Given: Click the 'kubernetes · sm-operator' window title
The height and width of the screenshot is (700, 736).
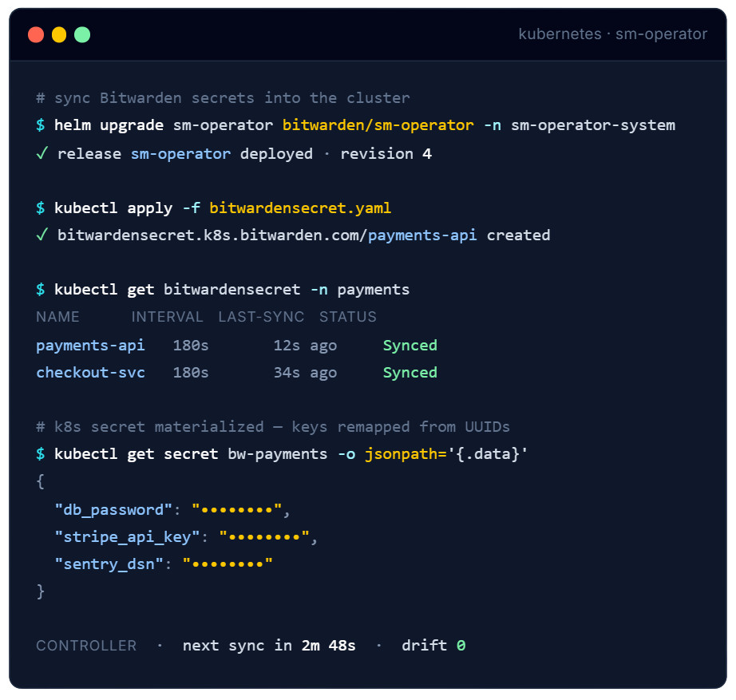Looking at the screenshot, I should pyautogui.click(x=612, y=34).
